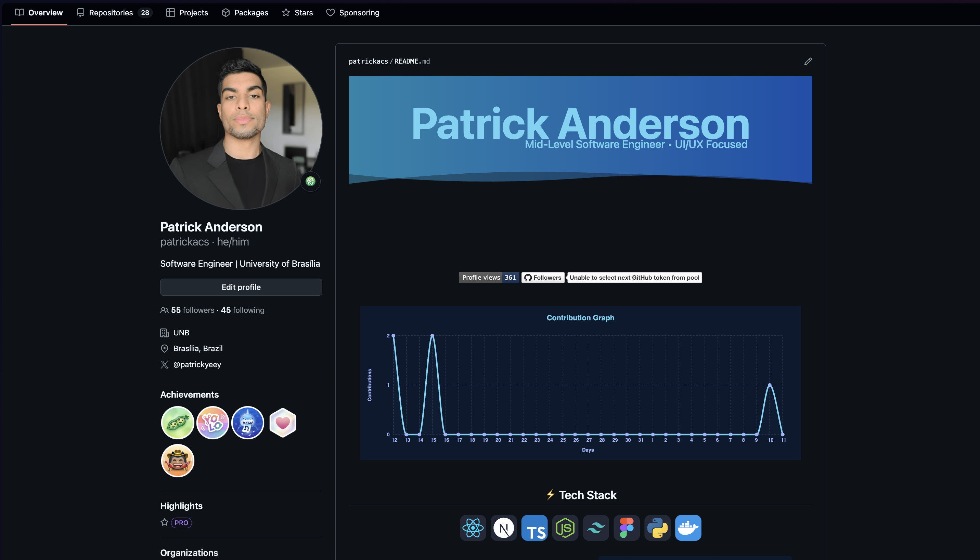Select the YOLO achievement badge
Viewport: 980px width, 560px height.
pyautogui.click(x=212, y=422)
